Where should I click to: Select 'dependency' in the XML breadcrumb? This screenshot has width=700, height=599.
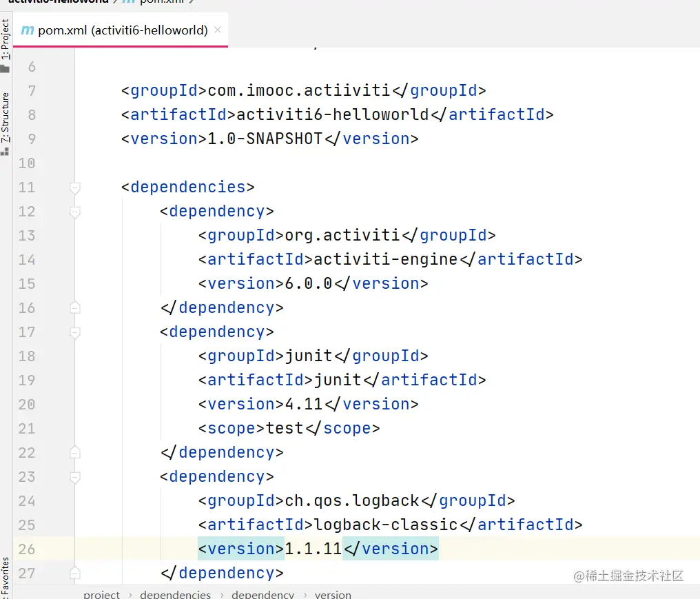click(263, 595)
